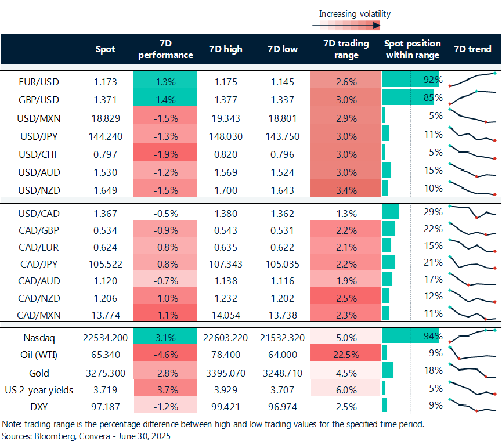Screen dimensions: 502x448
Task: Click the USD/CAD 7D trend sparkline
Action: tap(472, 212)
